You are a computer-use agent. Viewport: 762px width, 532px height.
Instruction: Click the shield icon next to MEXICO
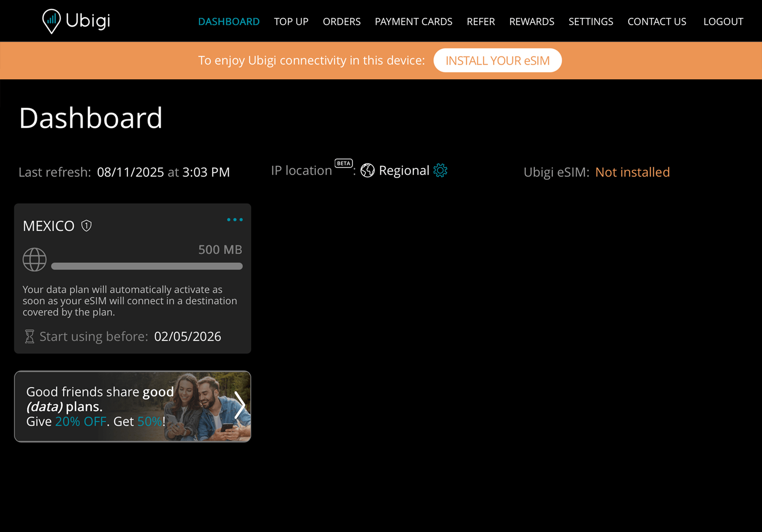[86, 226]
